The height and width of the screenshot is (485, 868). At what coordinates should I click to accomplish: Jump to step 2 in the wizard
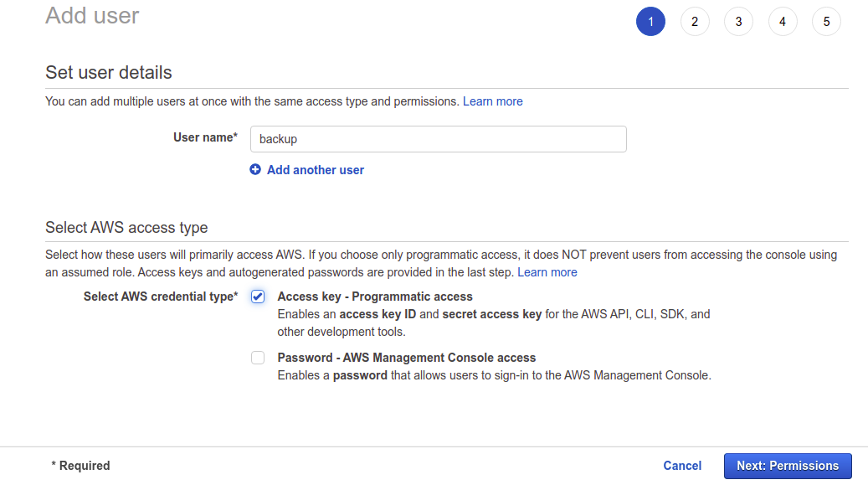695,22
